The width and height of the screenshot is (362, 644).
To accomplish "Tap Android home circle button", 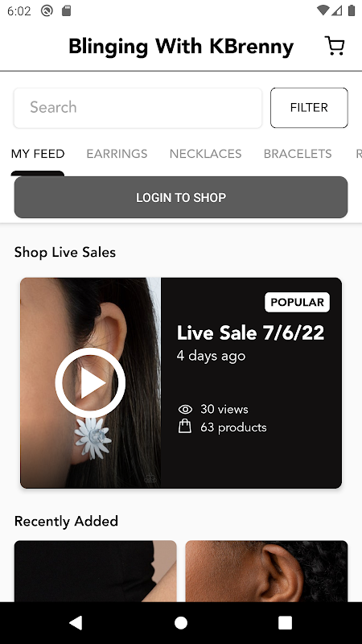I will (180, 622).
